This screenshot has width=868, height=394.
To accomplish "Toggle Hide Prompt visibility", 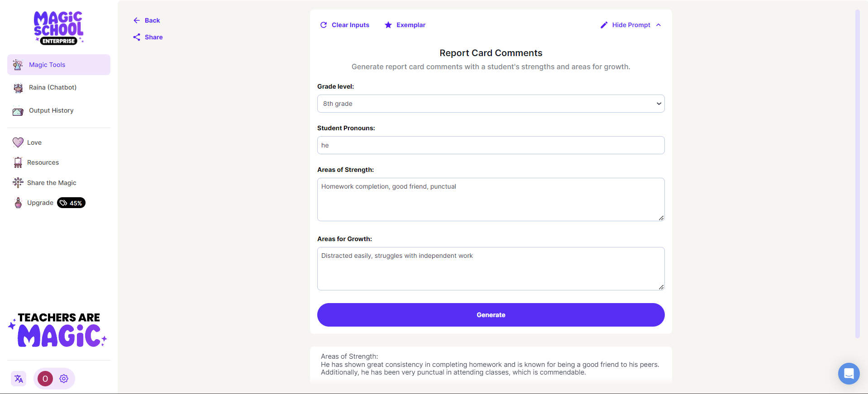I will [x=630, y=25].
